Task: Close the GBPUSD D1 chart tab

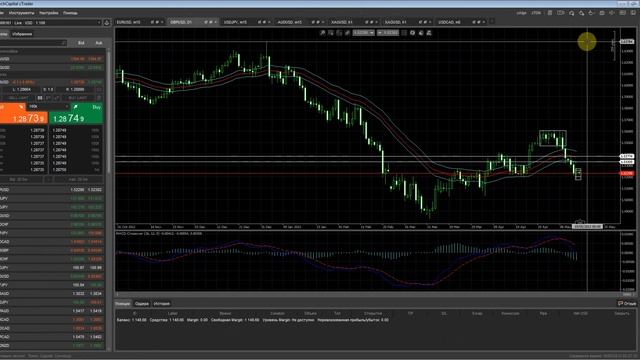Action: 216,22
